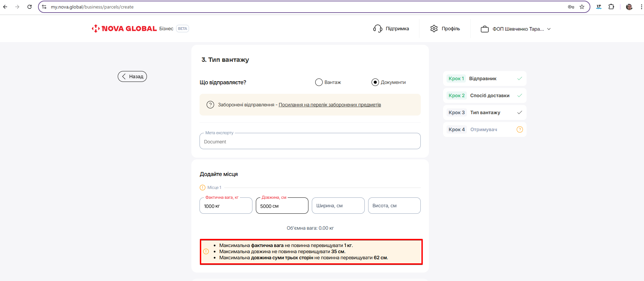This screenshot has width=644, height=281.
Task: Click the Ширина, см input field
Action: click(338, 206)
